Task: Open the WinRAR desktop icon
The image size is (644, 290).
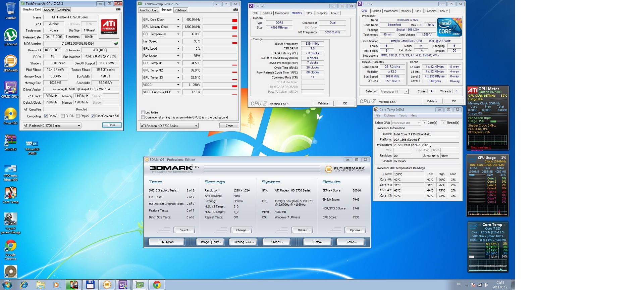Action: point(11,142)
